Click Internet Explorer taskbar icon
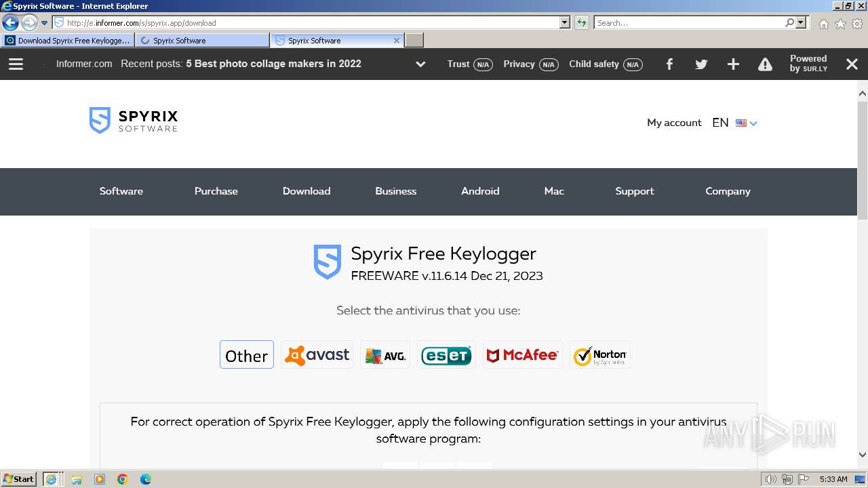This screenshot has width=868, height=488. [53, 479]
